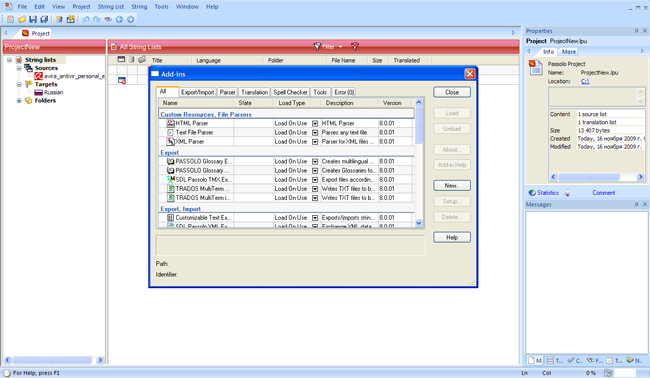650x378 pixels.
Task: Select the Customizable Text Ex... add-in row
Action: click(x=286, y=218)
